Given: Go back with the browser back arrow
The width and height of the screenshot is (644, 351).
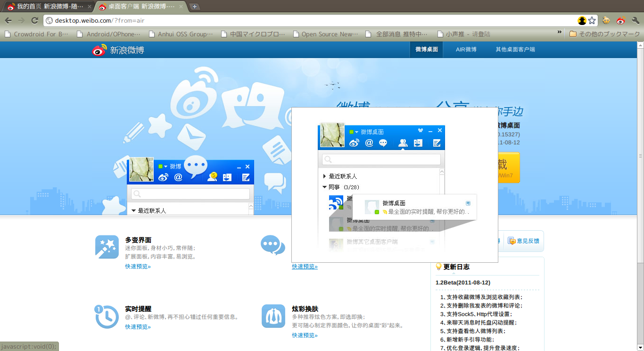Looking at the screenshot, I should pos(8,20).
